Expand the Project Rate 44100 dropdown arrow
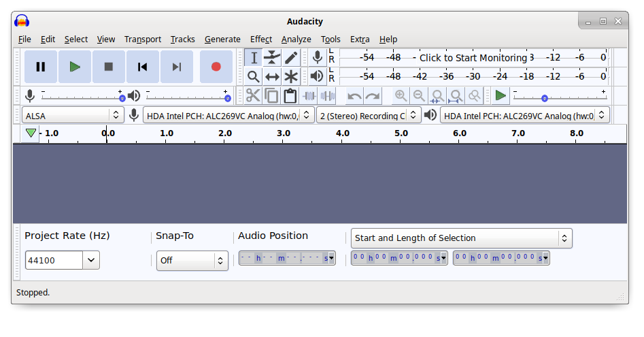 tap(91, 260)
